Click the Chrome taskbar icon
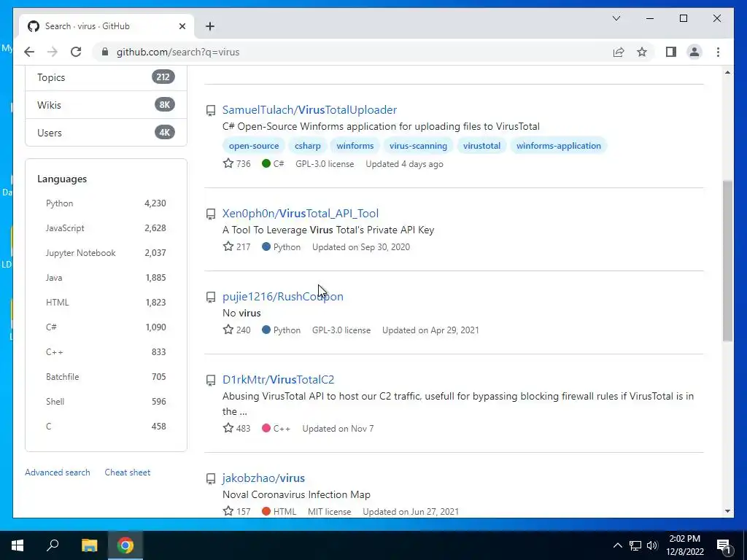This screenshot has height=560, width=747. (x=125, y=545)
